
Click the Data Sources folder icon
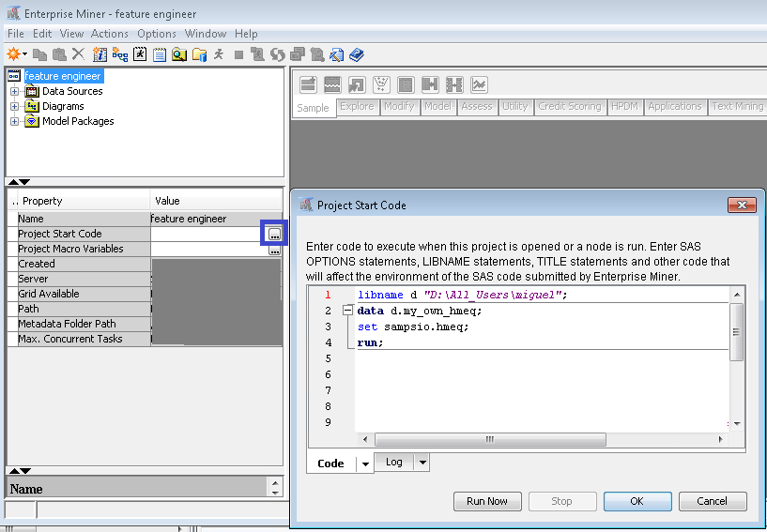[32, 91]
